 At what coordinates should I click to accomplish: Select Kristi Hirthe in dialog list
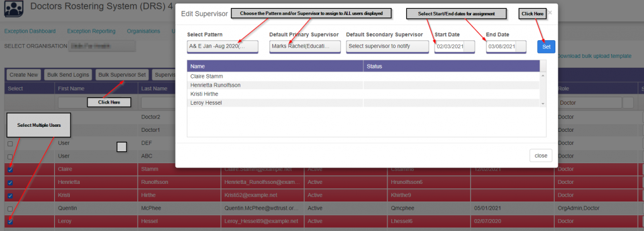275,94
